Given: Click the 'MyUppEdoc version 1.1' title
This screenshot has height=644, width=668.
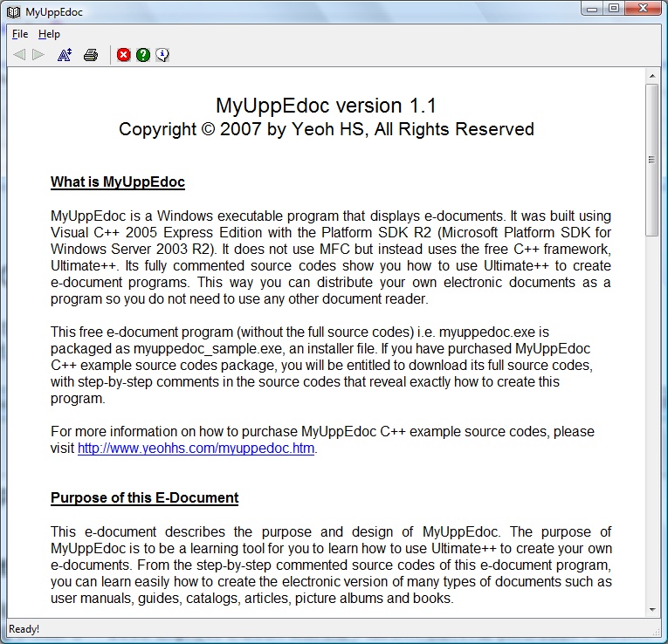Looking at the screenshot, I should 327,106.
